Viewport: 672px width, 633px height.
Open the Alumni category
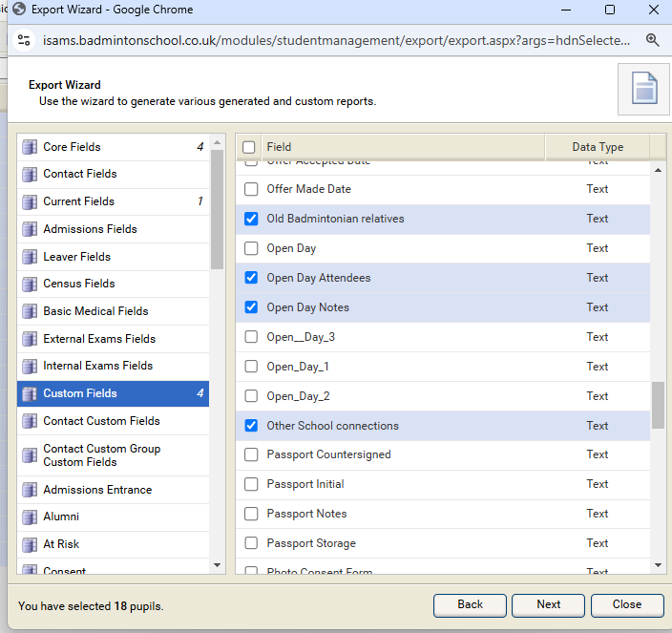(114, 517)
